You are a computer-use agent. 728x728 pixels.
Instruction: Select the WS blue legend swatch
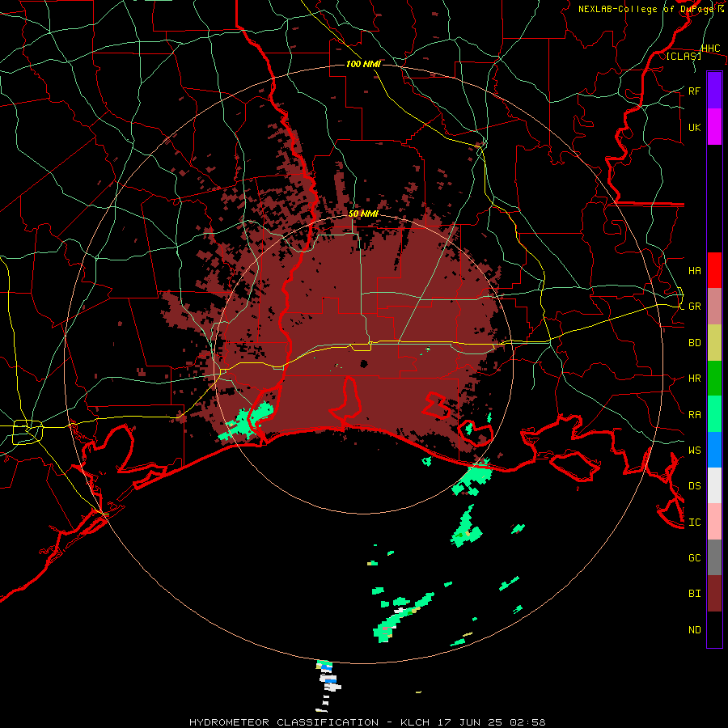coord(714,450)
